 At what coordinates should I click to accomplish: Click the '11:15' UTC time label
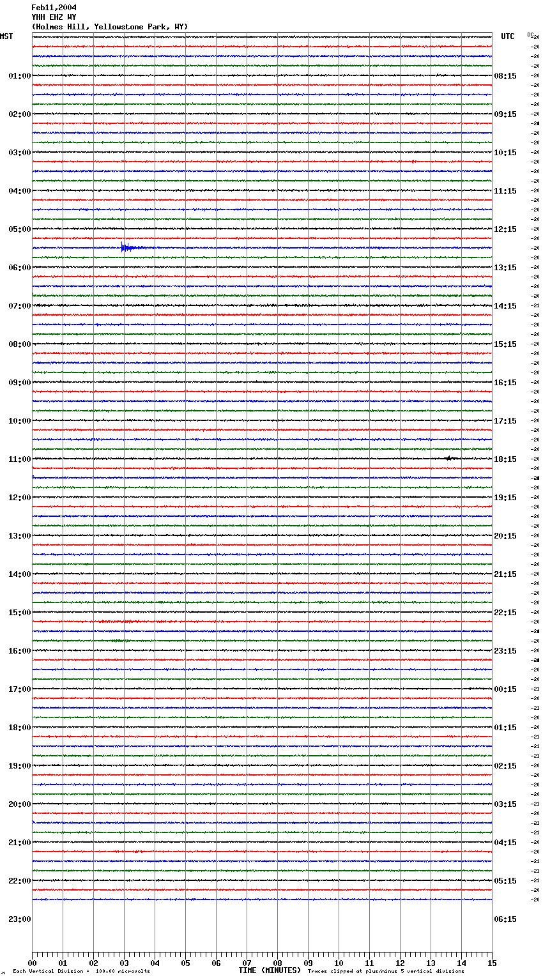pyautogui.click(x=505, y=191)
